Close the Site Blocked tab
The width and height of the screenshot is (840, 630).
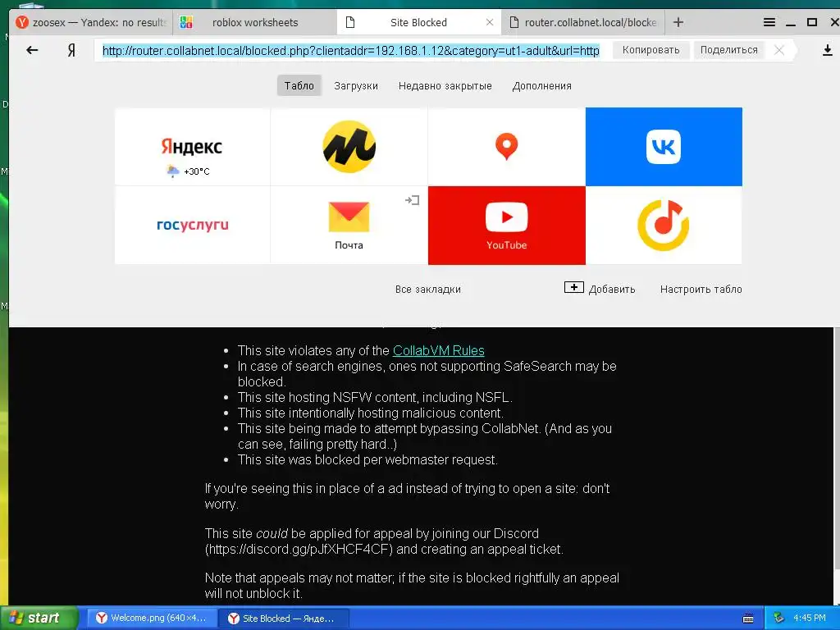[x=490, y=22]
